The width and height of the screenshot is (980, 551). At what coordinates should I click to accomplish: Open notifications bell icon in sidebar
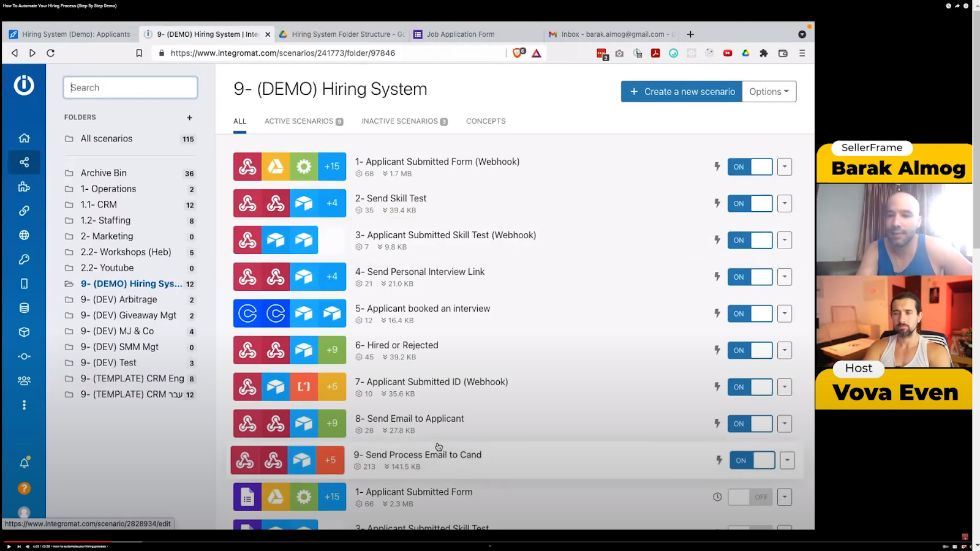click(24, 463)
